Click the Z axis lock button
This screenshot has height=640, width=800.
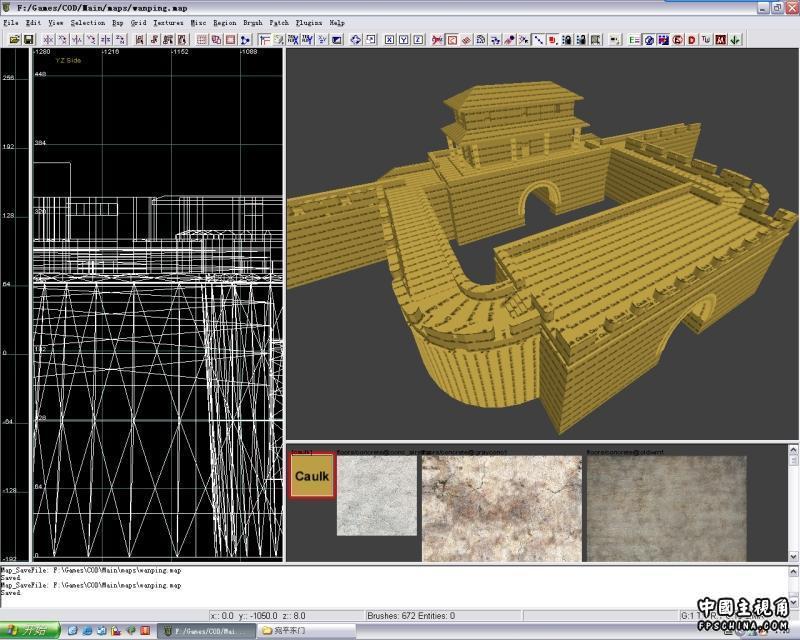click(x=417, y=40)
